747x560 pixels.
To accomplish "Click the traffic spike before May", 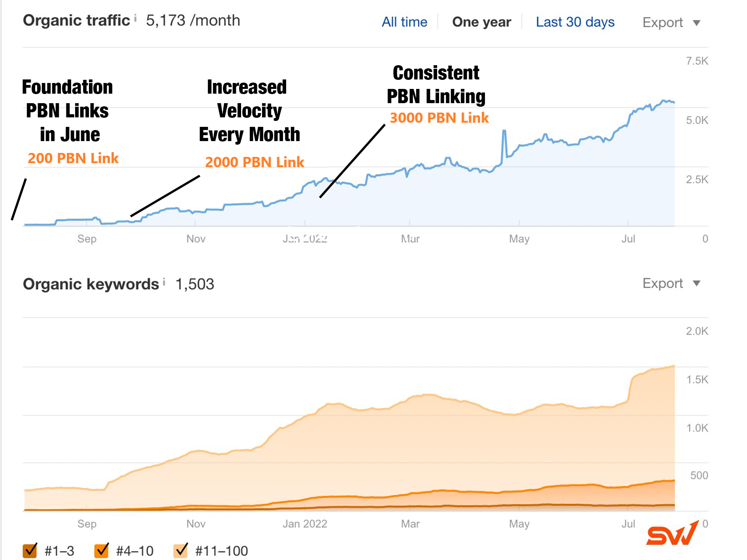I will pyautogui.click(x=504, y=132).
